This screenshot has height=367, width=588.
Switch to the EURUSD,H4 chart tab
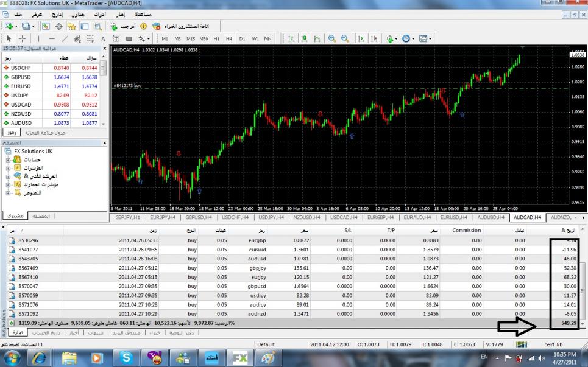click(453, 217)
